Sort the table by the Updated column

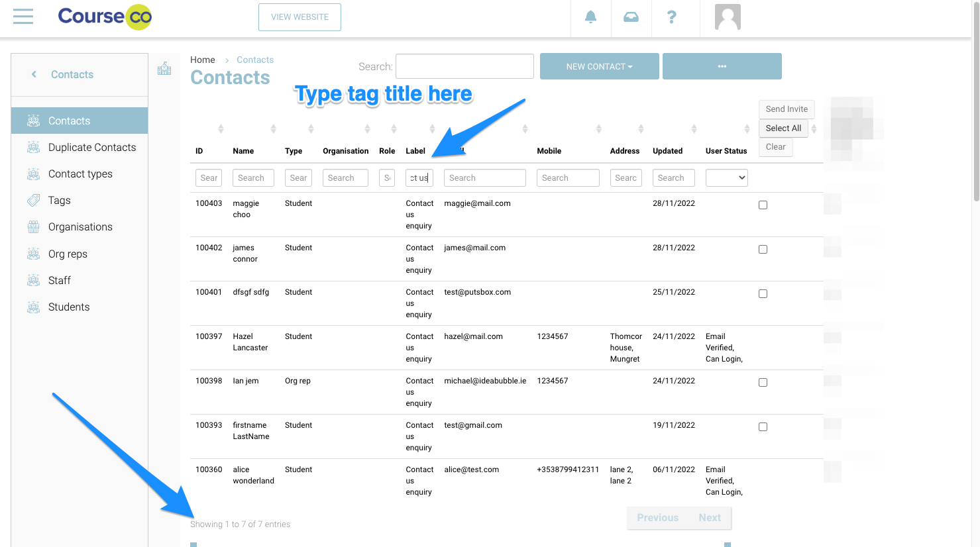click(x=693, y=129)
